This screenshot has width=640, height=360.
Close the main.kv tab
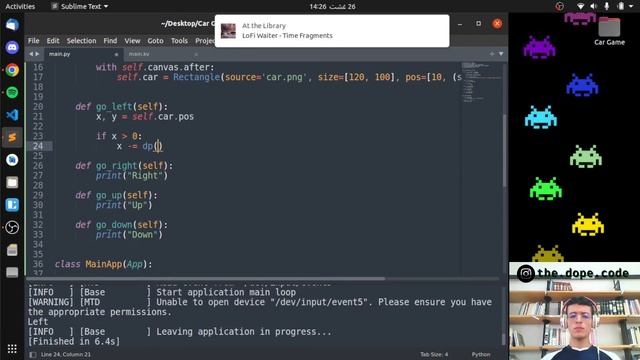point(196,54)
